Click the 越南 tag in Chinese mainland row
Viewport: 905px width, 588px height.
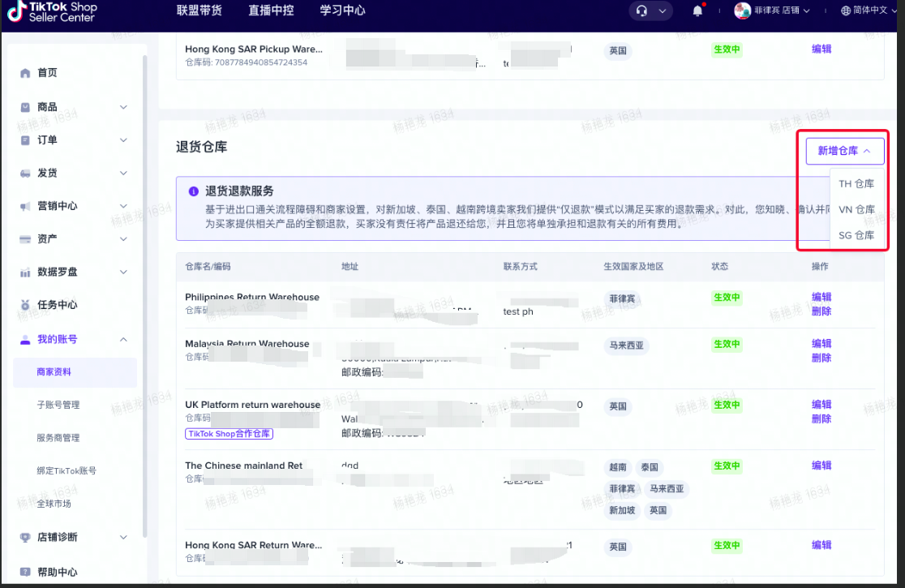click(618, 467)
